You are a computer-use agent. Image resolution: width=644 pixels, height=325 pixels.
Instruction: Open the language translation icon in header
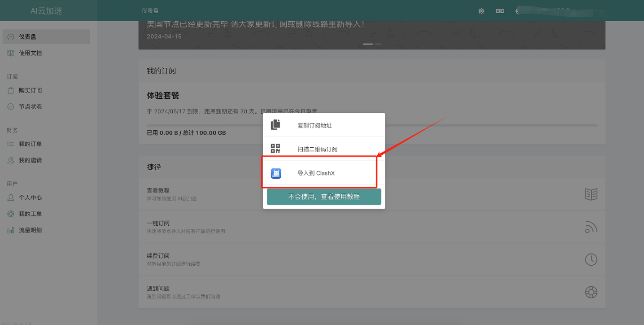click(x=500, y=11)
